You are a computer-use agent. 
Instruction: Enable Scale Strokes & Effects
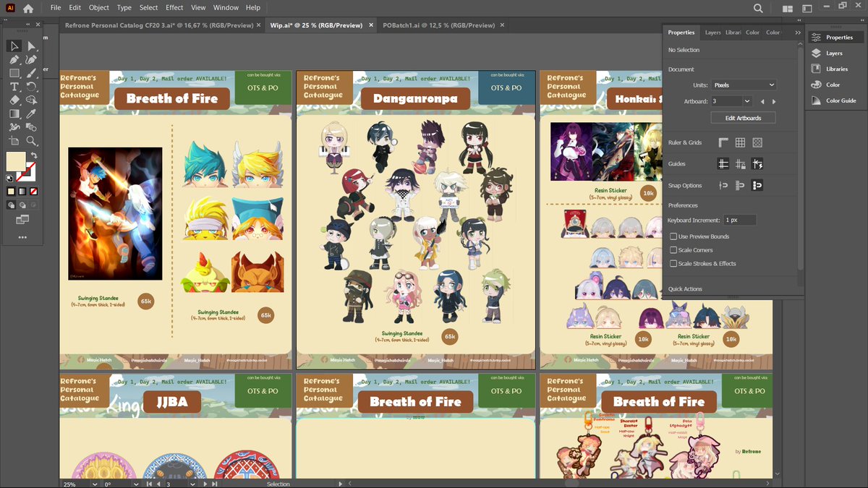[673, 263]
